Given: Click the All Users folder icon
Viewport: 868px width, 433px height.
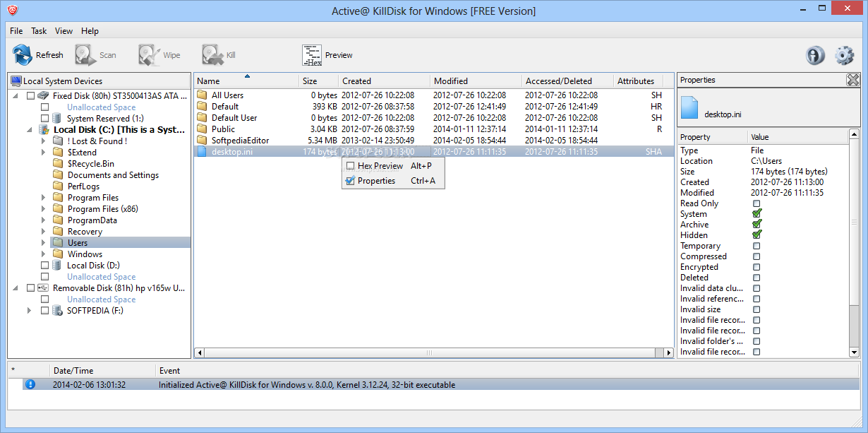Looking at the screenshot, I should click(202, 95).
